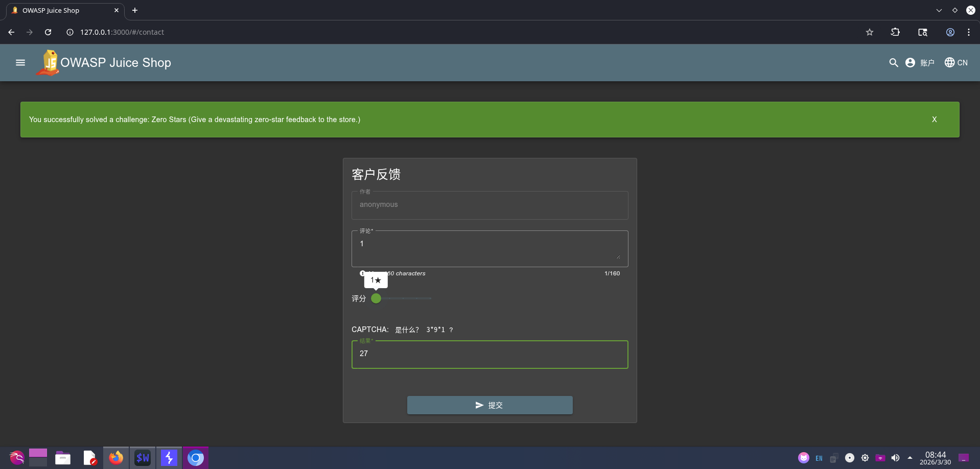Bookmark this page with the star
This screenshot has width=980, height=469.
[870, 32]
